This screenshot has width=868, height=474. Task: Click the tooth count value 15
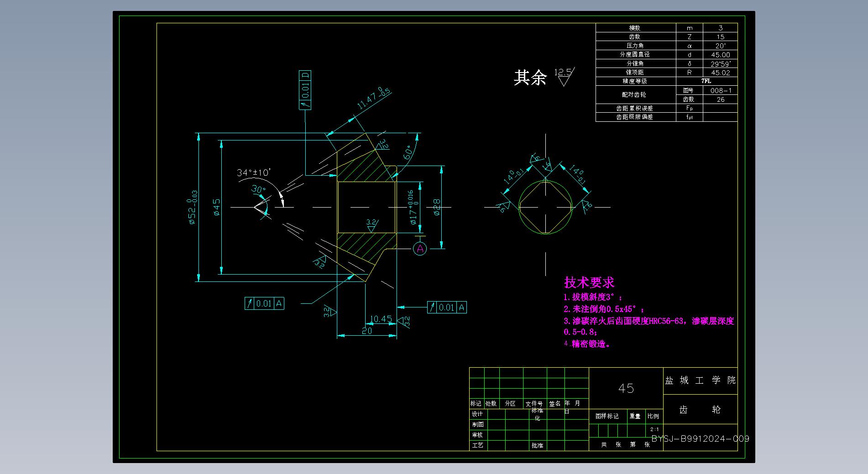pos(720,36)
